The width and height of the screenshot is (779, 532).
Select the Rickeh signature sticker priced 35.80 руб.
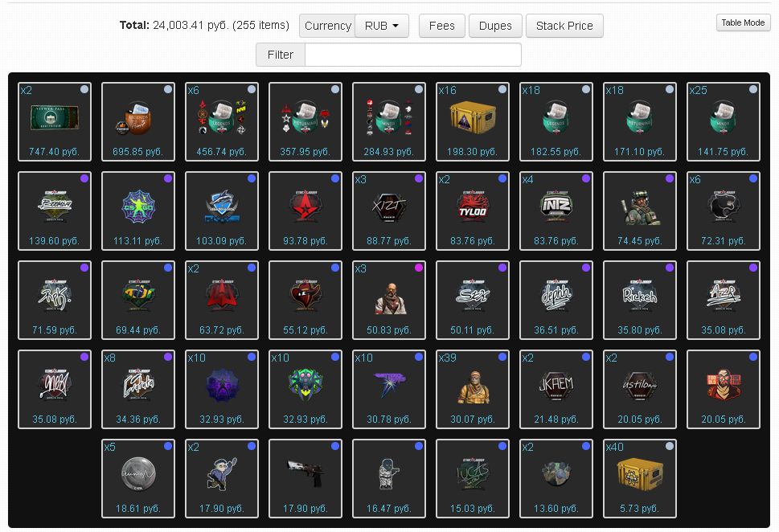[639, 300]
